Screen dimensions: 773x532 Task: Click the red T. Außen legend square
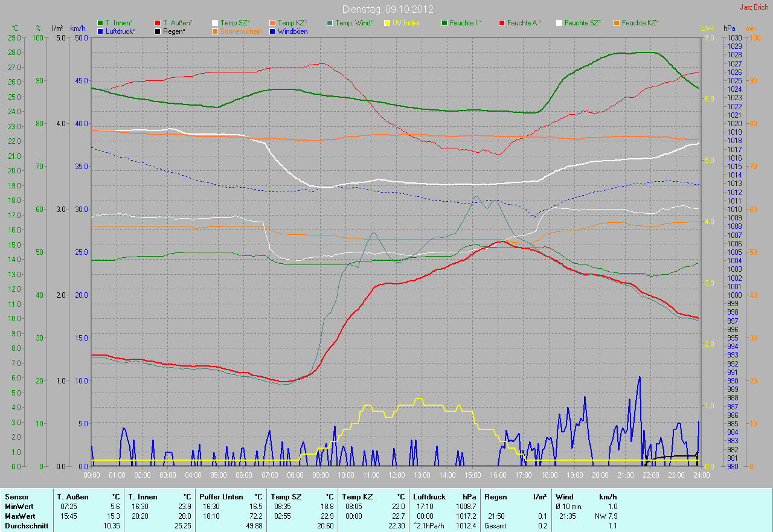coord(158,23)
